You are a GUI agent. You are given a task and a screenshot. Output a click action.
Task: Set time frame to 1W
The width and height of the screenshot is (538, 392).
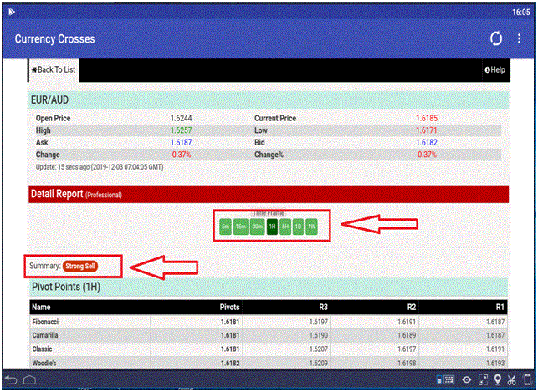coord(311,227)
